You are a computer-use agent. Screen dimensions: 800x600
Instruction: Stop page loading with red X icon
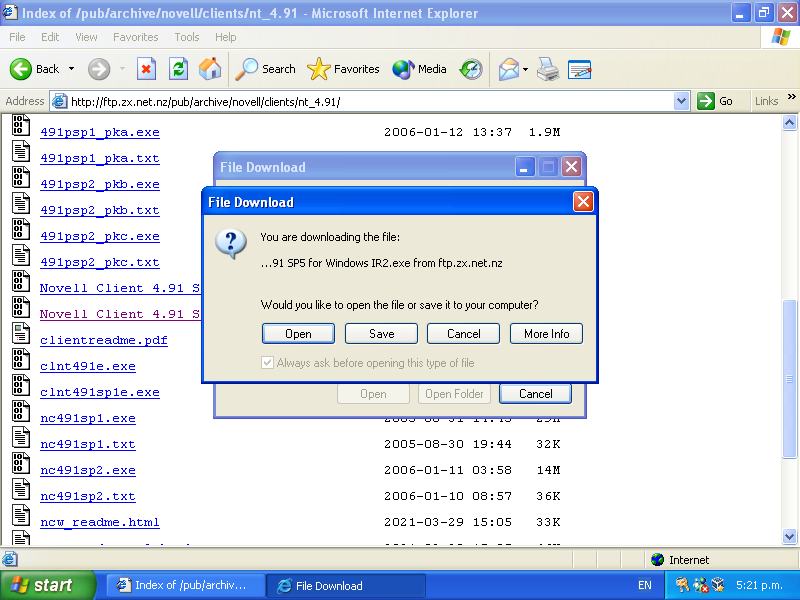click(146, 69)
